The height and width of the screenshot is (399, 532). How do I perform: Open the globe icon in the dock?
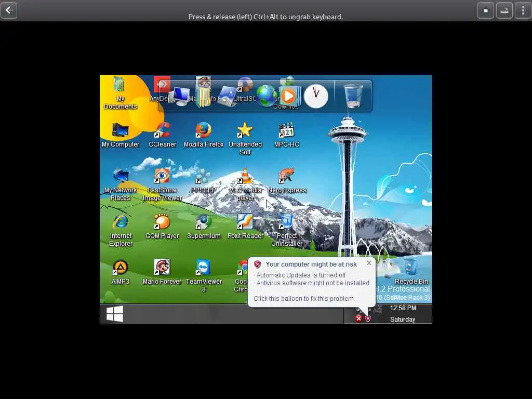point(267,96)
